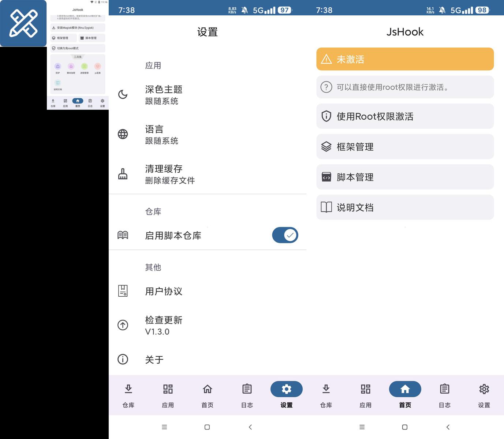Open the dark theme (深色主题) setting
504x439 pixels.
point(208,95)
